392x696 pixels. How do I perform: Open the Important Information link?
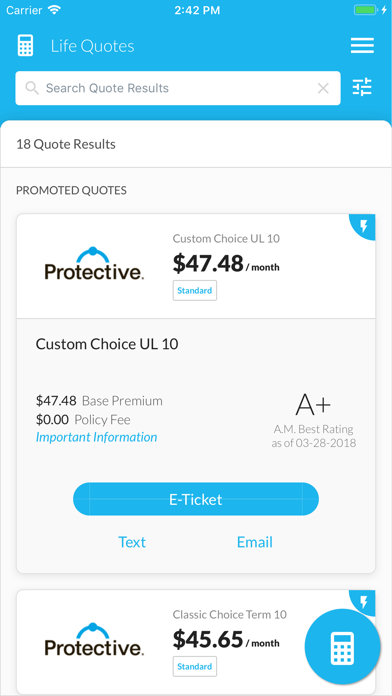tap(96, 437)
